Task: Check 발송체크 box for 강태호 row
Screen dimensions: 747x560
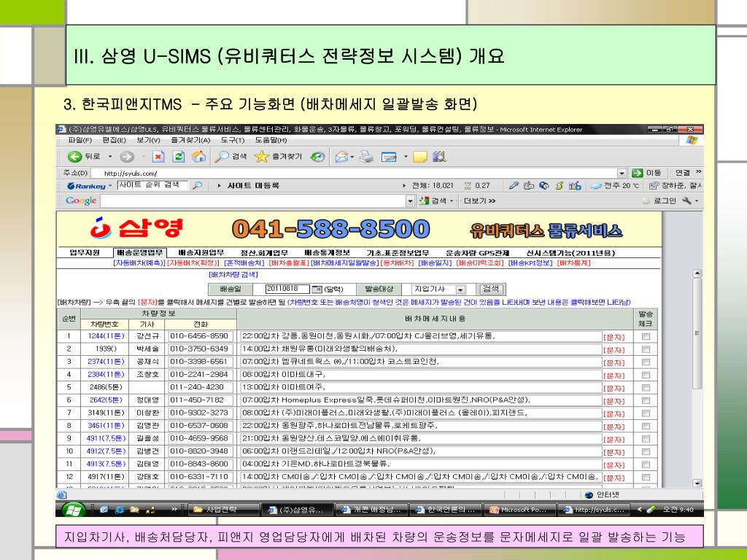Action: tap(646, 477)
